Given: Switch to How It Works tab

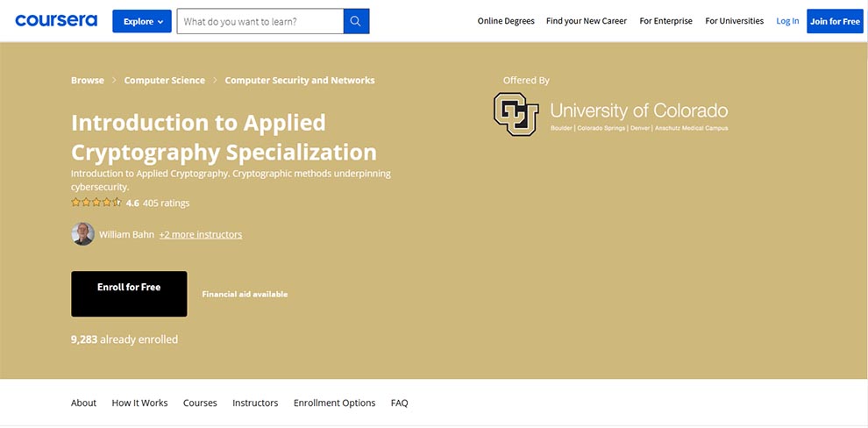Looking at the screenshot, I should [139, 403].
